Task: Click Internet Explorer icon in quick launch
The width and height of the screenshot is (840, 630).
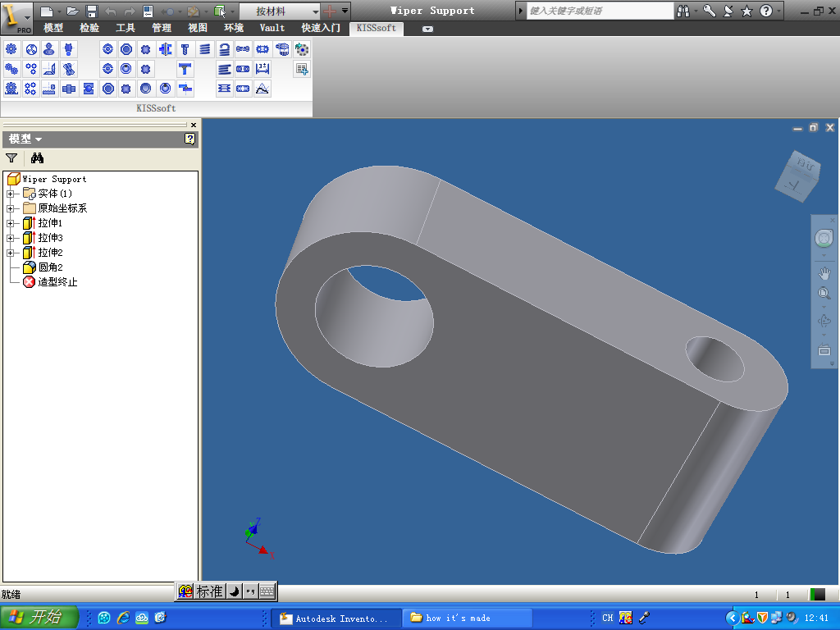Action: [123, 618]
